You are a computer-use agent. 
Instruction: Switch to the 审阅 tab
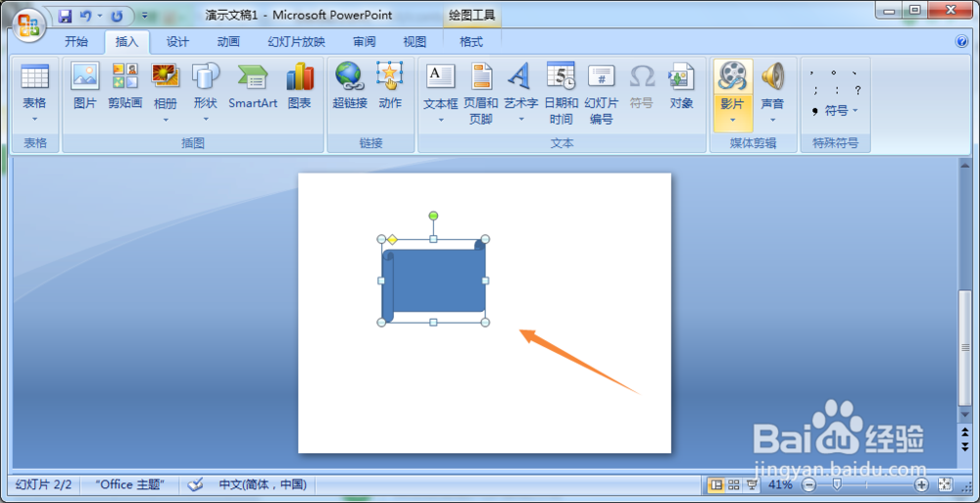[x=365, y=42]
